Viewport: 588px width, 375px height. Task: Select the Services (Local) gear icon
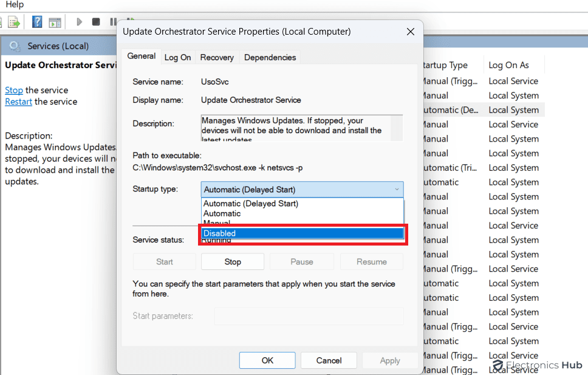pyautogui.click(x=16, y=46)
